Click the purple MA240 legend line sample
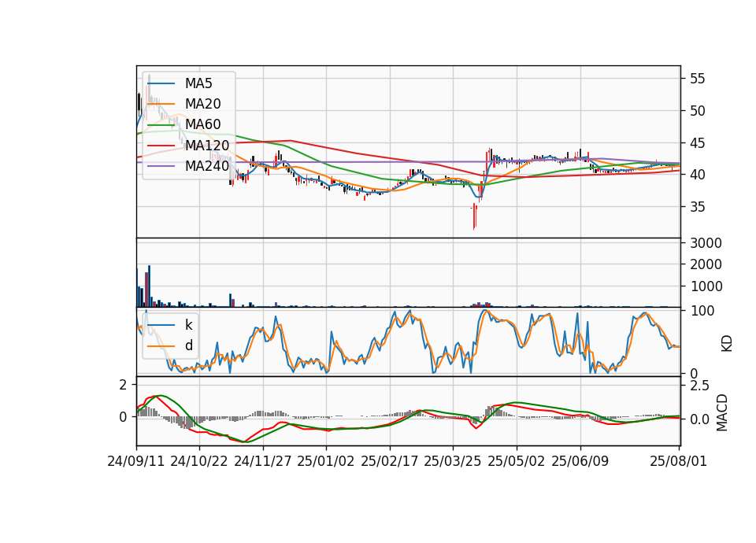Screen dimensions: 756x543 [161, 166]
